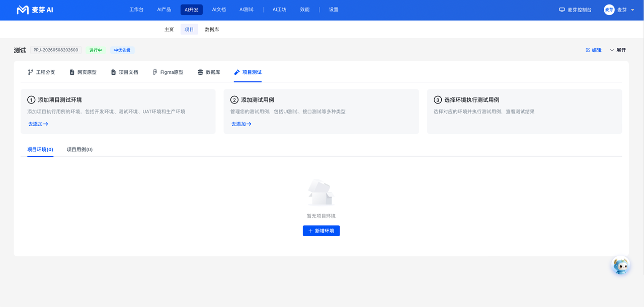
Task: Select AI开发 in top navigation
Action: pyautogui.click(x=192, y=10)
